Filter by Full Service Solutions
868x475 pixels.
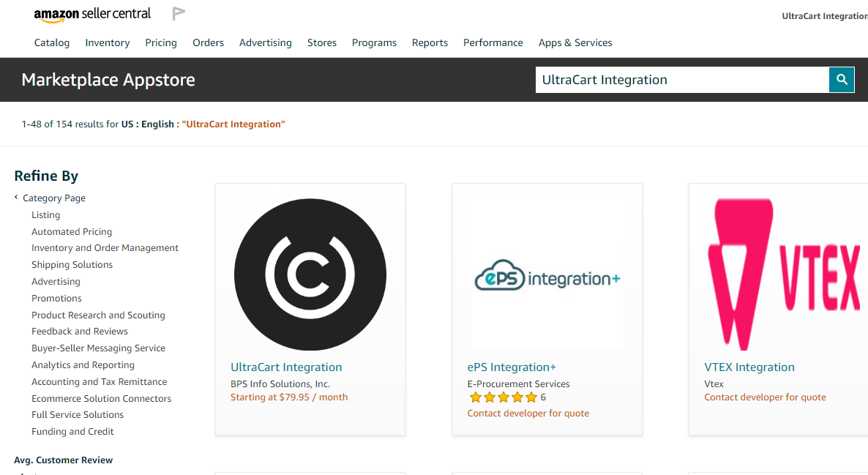[x=78, y=415]
